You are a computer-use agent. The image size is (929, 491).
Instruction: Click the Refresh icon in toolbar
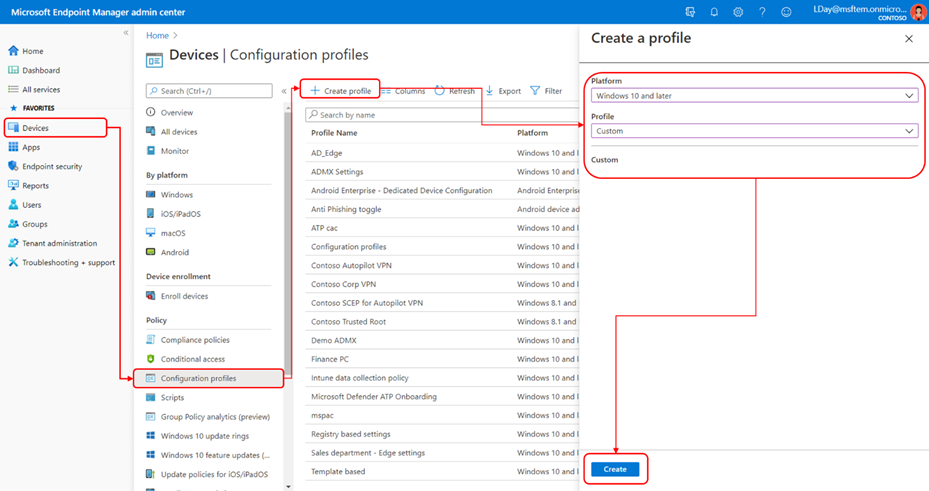point(440,91)
